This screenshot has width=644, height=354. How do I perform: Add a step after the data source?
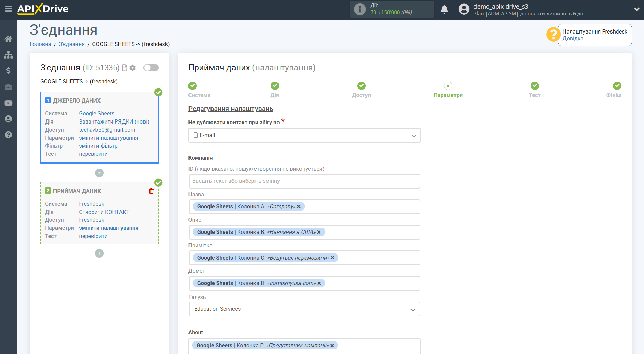[99, 173]
